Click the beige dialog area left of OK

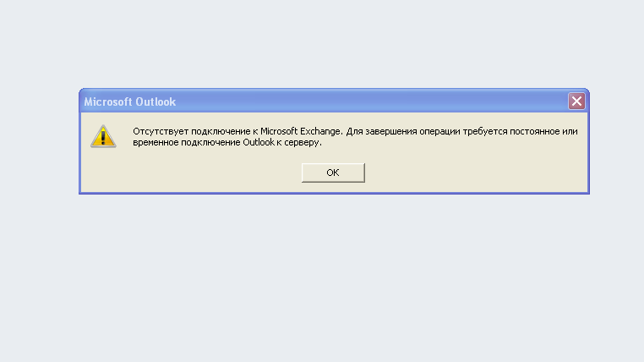(x=191, y=173)
